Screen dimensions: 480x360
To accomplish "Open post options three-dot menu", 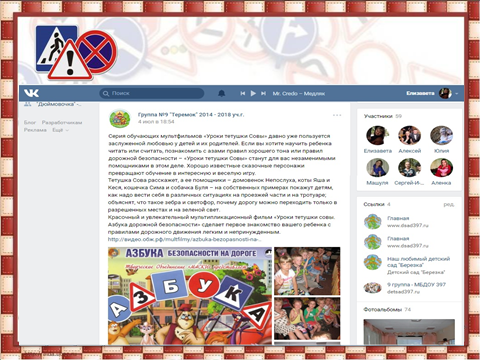I will click(x=337, y=115).
